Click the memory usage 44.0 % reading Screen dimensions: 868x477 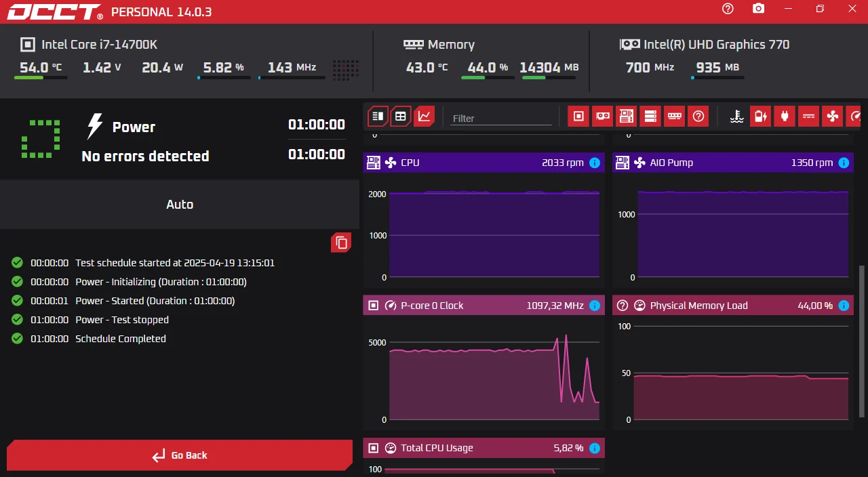pos(488,67)
